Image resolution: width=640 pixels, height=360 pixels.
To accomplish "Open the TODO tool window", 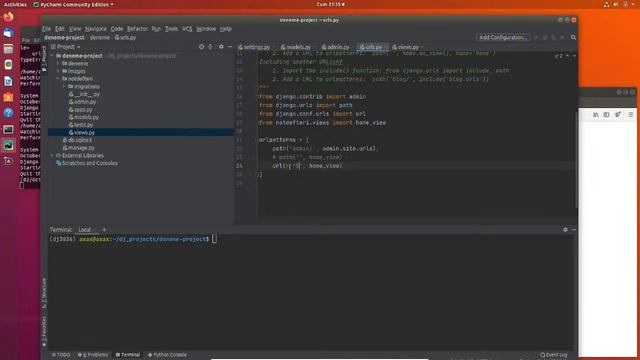I will coord(61,355).
